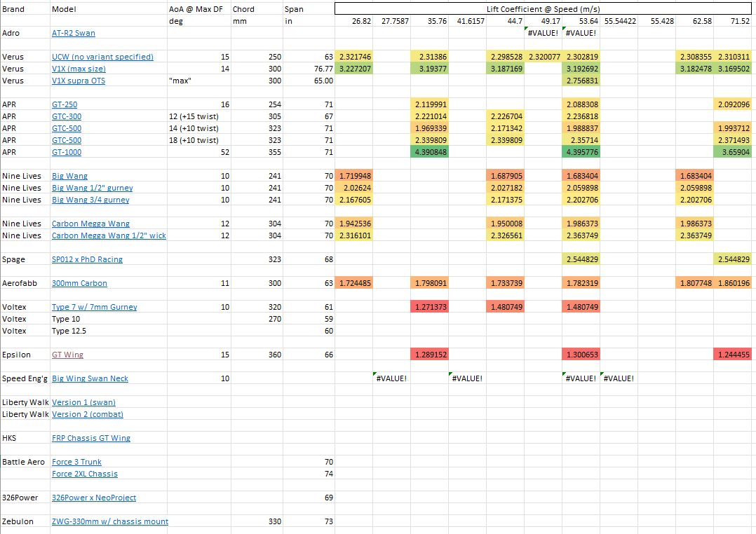The width and height of the screenshot is (756, 534).
Task: Open the UCW (no variant specified) link
Action: (x=102, y=57)
